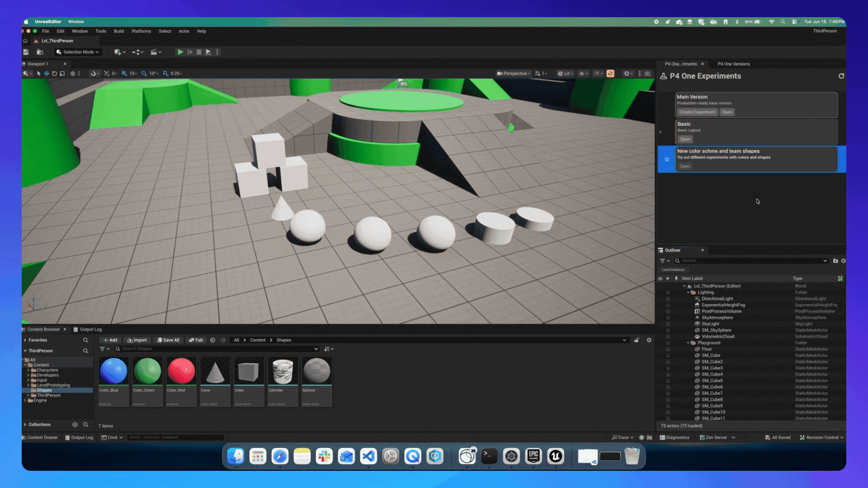Screen dimensions: 868x488
Task: Click the Create Experiment button
Action: click(x=697, y=112)
